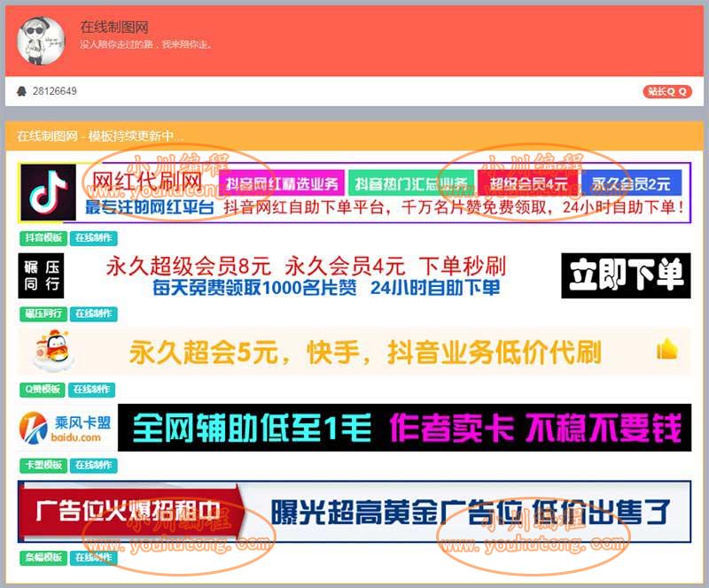Click the heading 在线制图网 - 模板持续更新中
This screenshot has height=588, width=709.
click(x=100, y=135)
